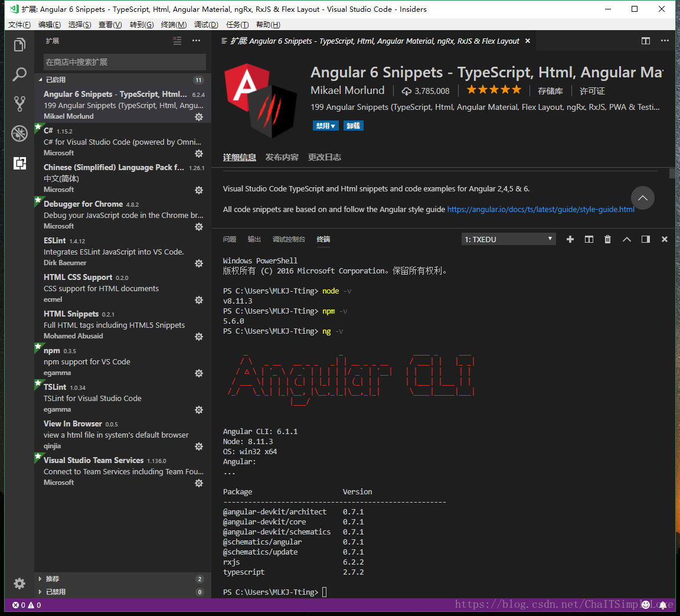Screen dimensions: 680x616
Task: Click the extension details scrollbar thumb
Action: click(672, 173)
